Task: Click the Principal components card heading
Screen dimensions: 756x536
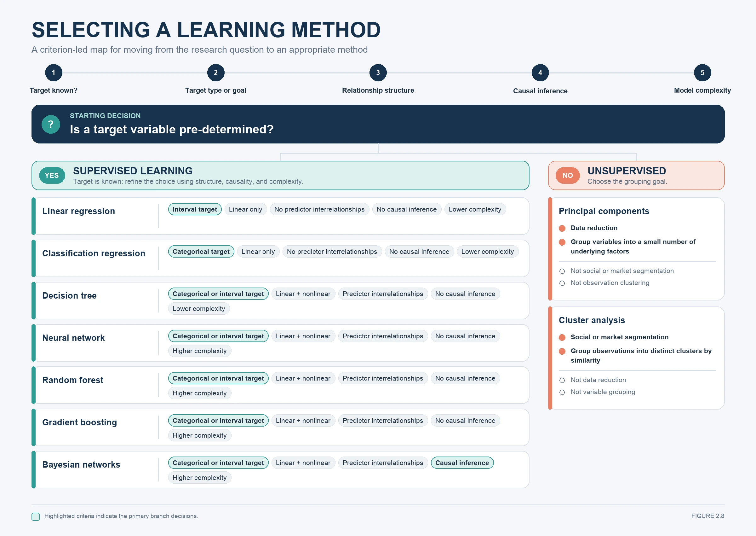Action: click(604, 211)
